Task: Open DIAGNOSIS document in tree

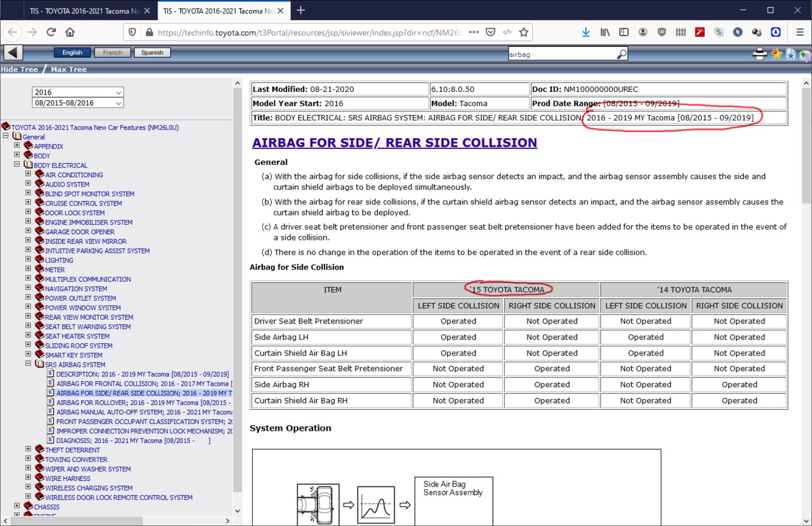Action: pos(133,440)
